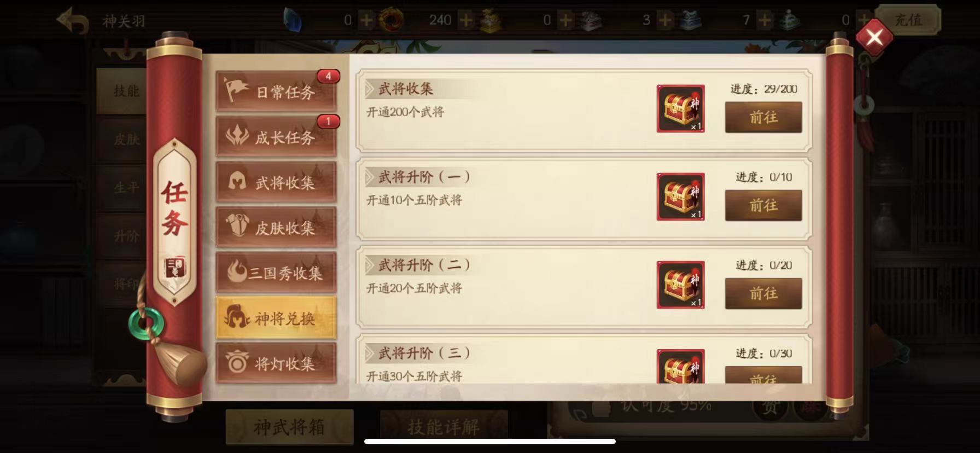Image resolution: width=980 pixels, height=453 pixels.
Task: Switch to the 成长任务 growth tasks tab
Action: (276, 136)
